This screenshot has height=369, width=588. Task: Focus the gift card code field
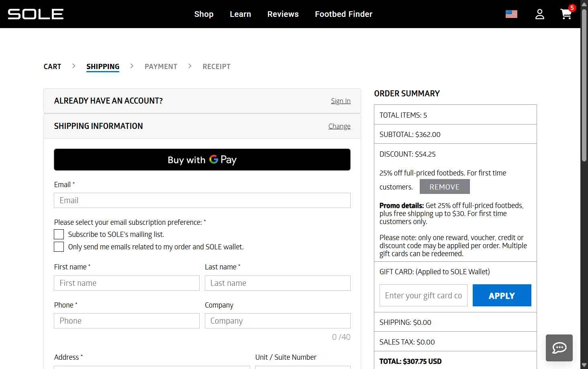(x=423, y=296)
